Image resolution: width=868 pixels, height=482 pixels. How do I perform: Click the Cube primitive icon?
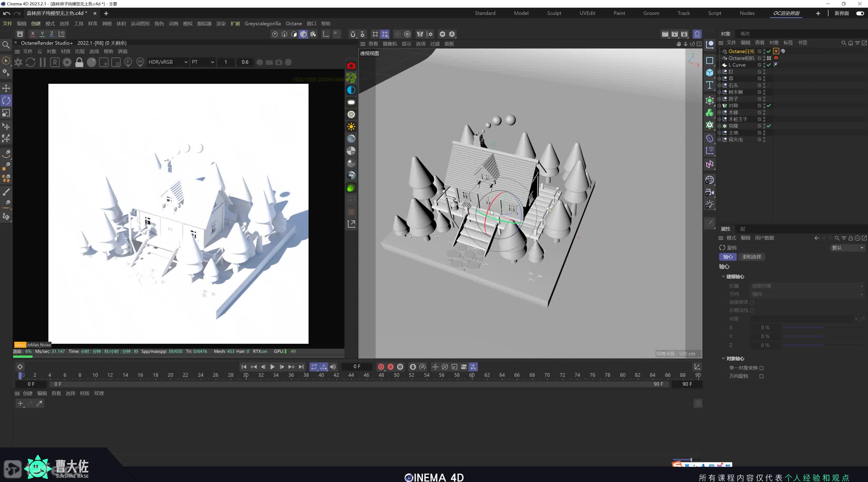[710, 73]
